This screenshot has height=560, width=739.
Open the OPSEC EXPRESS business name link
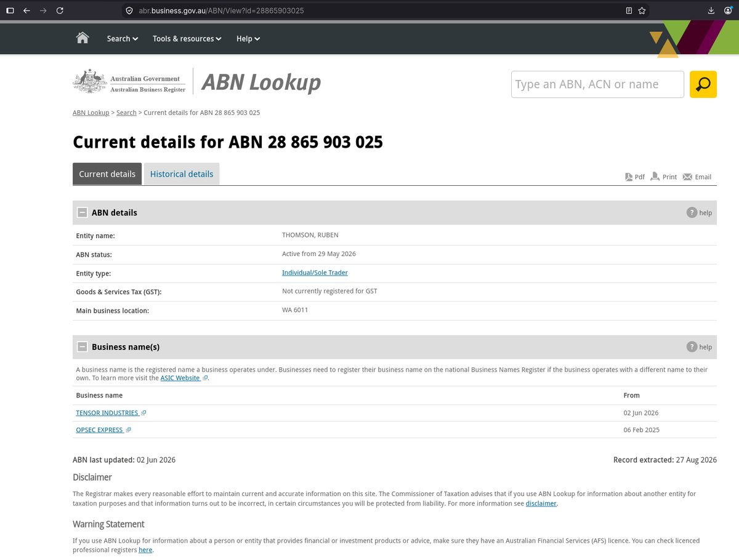point(100,430)
